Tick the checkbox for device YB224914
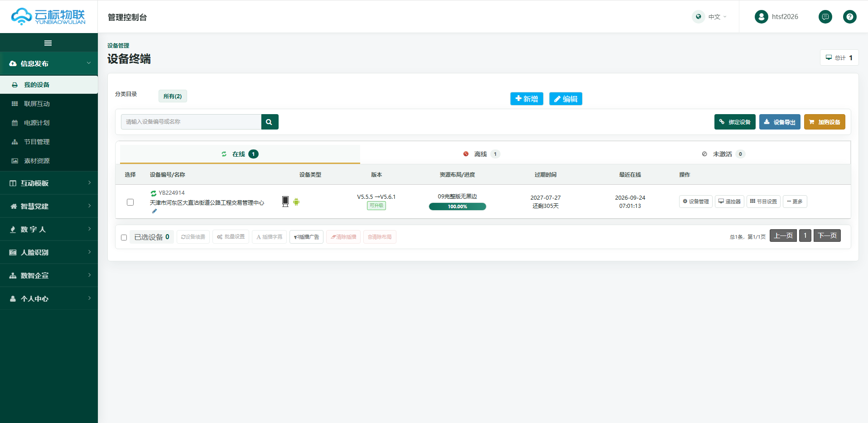 (130, 202)
